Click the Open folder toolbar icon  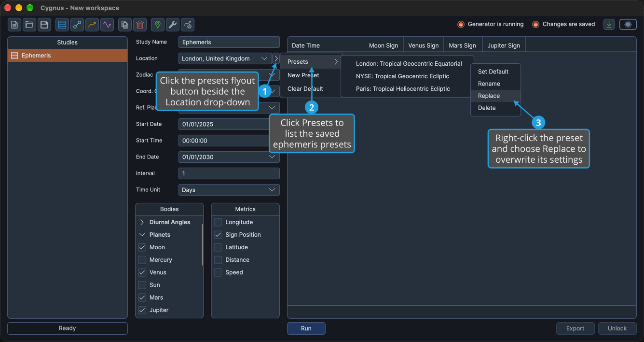[x=29, y=25]
